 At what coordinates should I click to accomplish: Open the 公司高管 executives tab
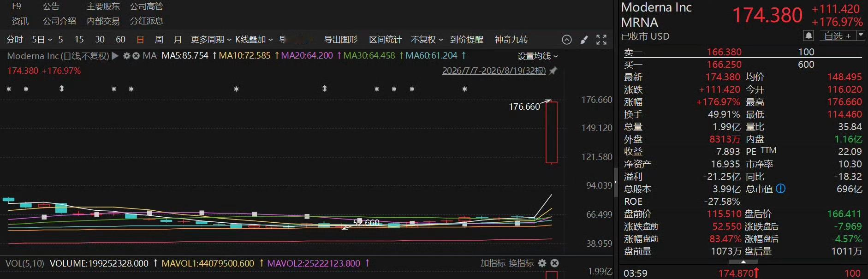(x=147, y=6)
